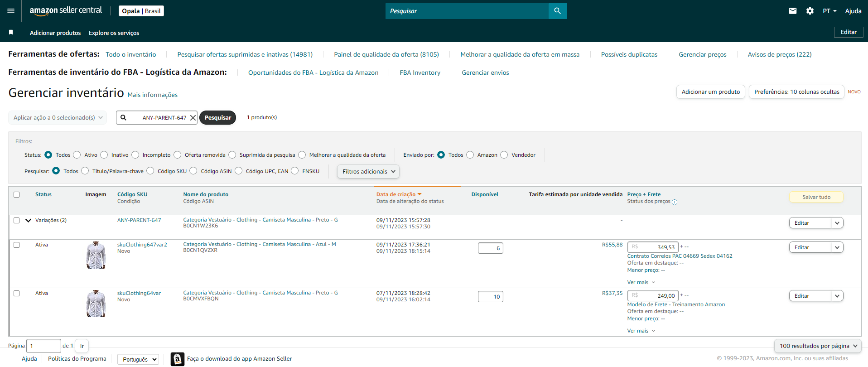Open Modelo de Frete - Treinamento Amazon link

(x=676, y=304)
